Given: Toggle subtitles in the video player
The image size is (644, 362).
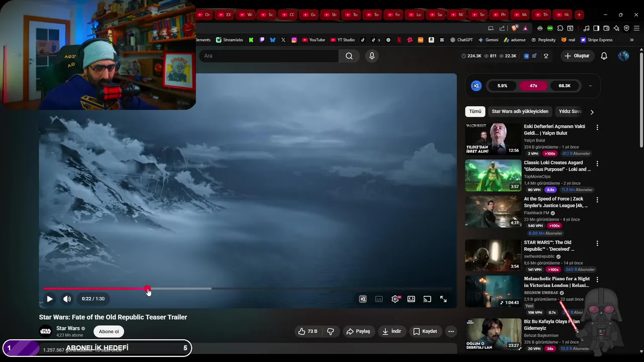Looking at the screenshot, I should pyautogui.click(x=379, y=299).
